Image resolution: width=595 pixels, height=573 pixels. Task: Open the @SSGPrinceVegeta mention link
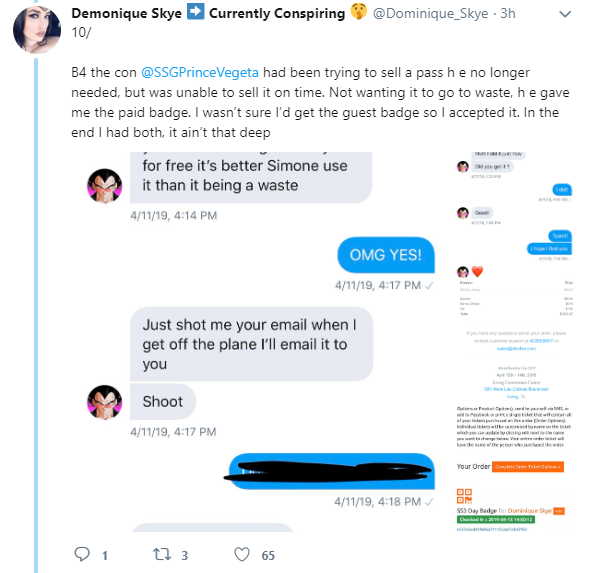(200, 72)
